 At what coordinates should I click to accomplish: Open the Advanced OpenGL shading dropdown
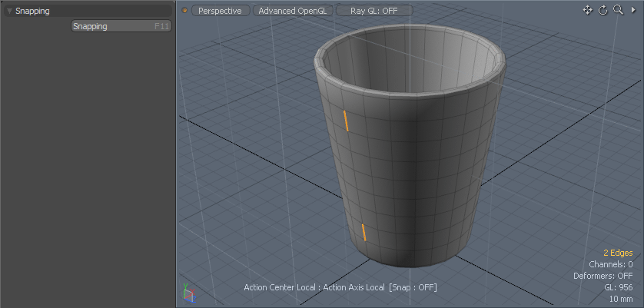pos(292,11)
